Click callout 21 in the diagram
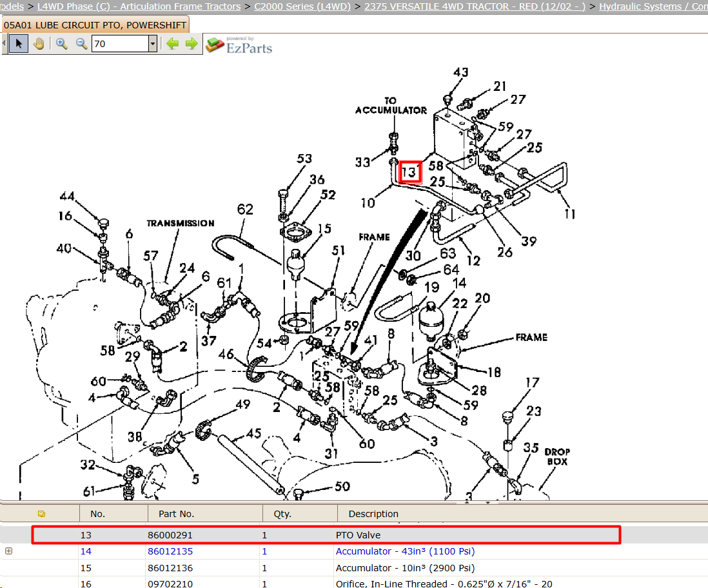 click(500, 86)
